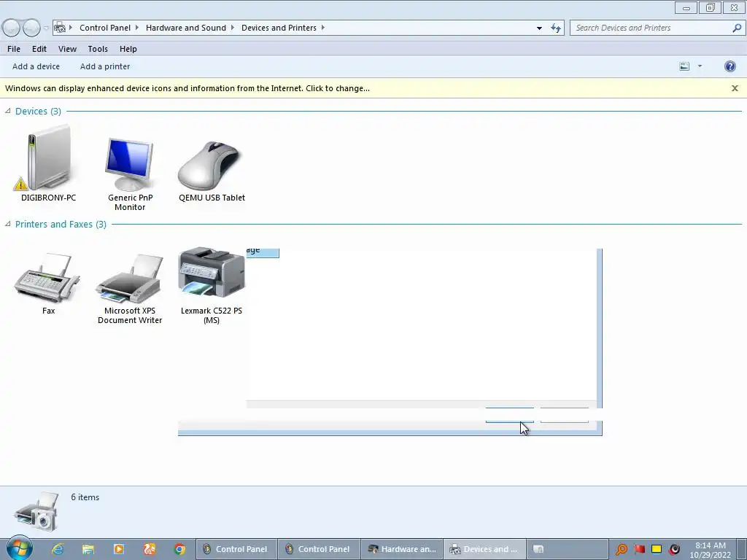This screenshot has height=560, width=747.
Task: Expand the arrow after Control Panel breadcrumb
Action: [x=137, y=28]
